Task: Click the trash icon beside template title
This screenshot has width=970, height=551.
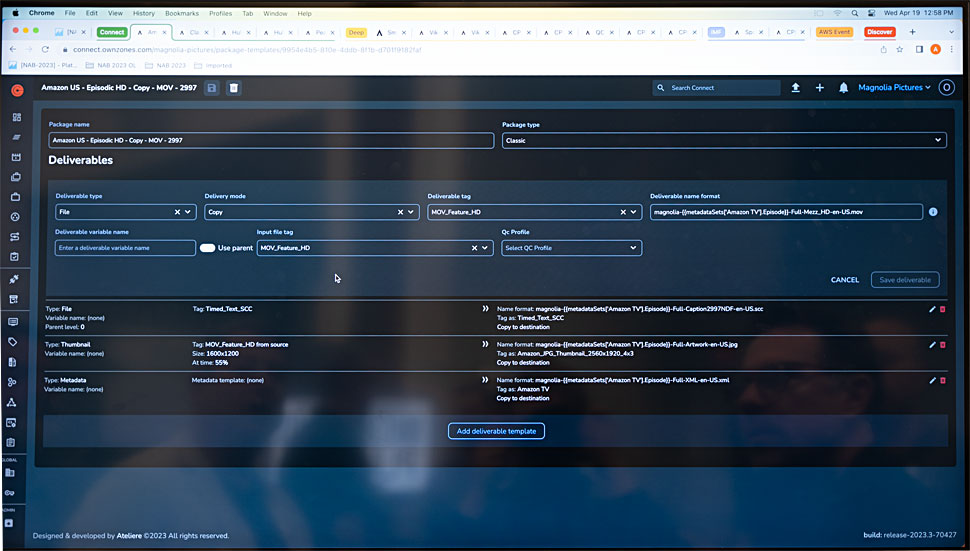Action: (x=234, y=88)
